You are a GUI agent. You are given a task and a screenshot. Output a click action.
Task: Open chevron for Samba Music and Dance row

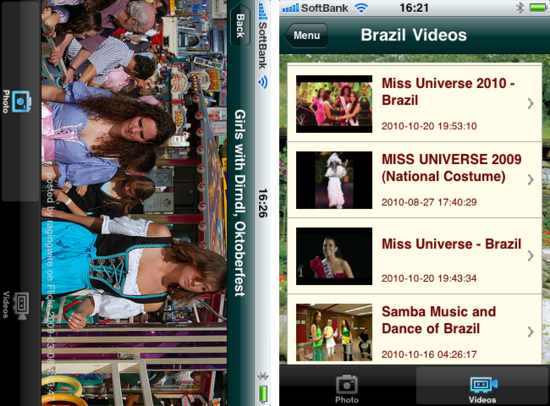530,332
